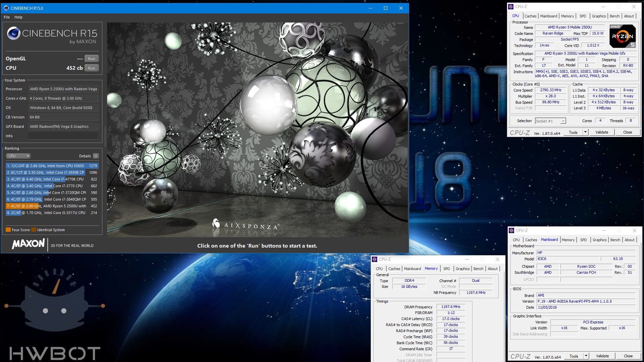Click Tools button in top CPU-Z window

(573, 132)
